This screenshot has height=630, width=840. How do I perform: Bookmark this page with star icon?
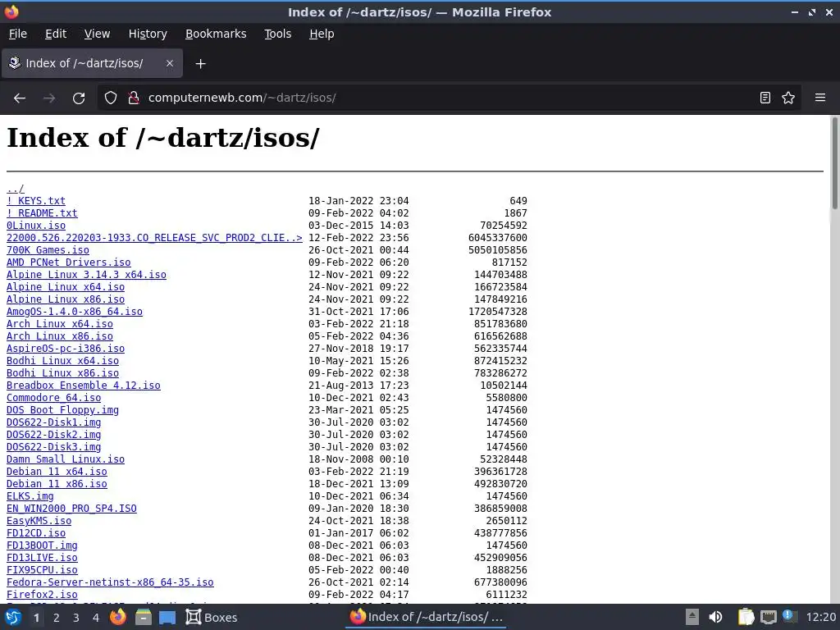pyautogui.click(x=788, y=98)
